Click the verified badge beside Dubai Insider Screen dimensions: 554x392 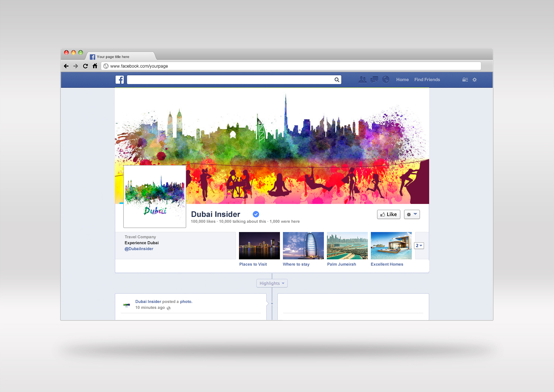click(x=256, y=214)
